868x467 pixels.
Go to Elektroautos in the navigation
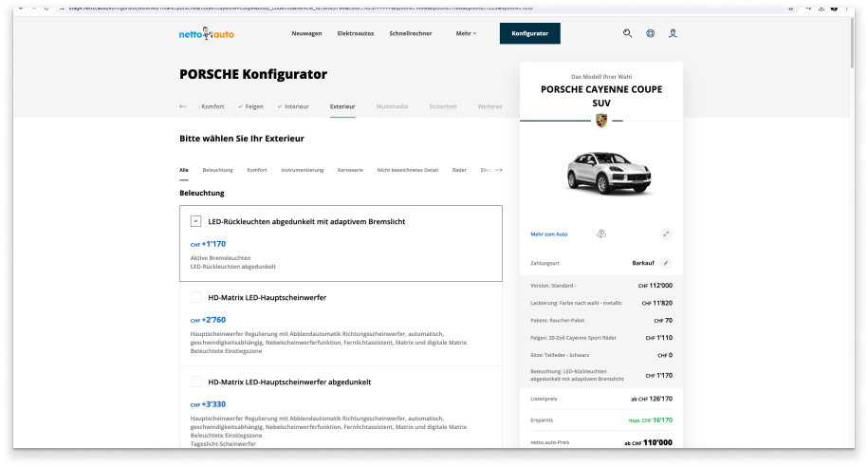(x=356, y=33)
